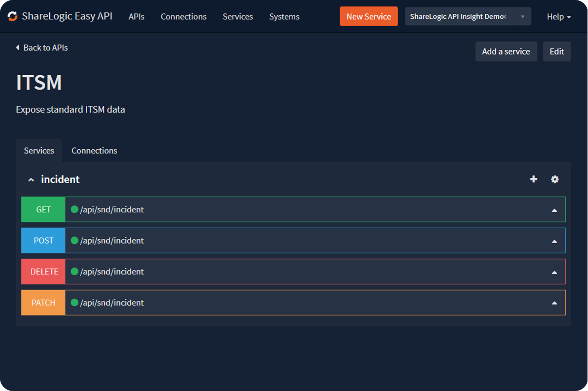Click the plus icon in incident header
The image size is (588, 391).
(x=533, y=179)
